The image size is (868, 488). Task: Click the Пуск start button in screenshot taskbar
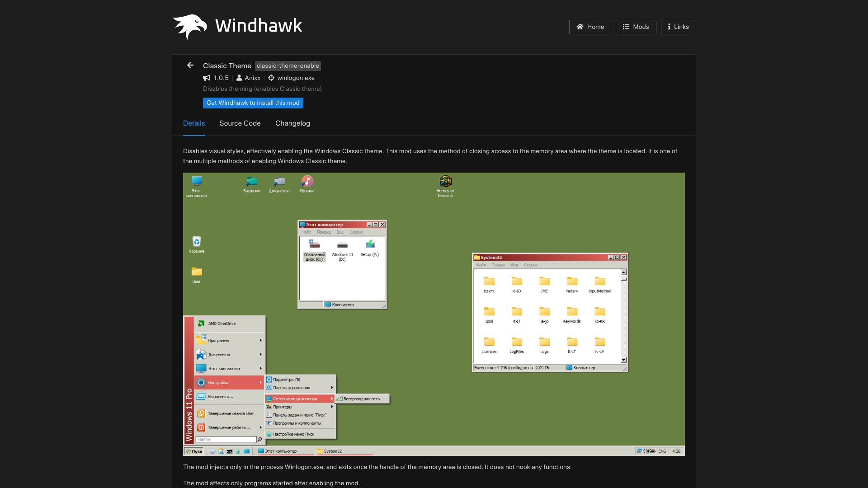tap(194, 451)
